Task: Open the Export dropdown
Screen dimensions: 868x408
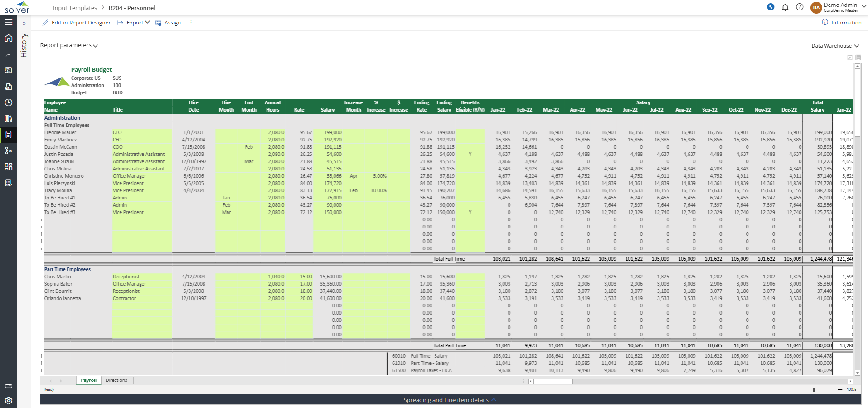Action: [134, 23]
